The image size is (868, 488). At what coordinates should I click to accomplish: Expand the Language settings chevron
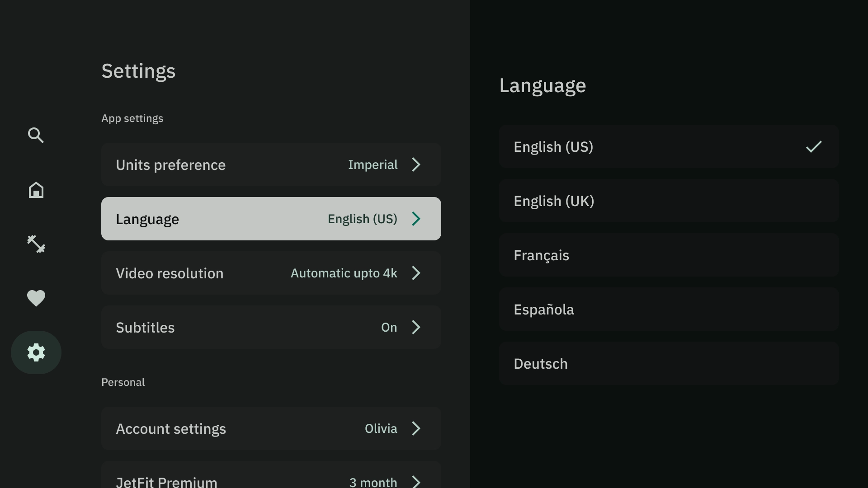click(417, 219)
